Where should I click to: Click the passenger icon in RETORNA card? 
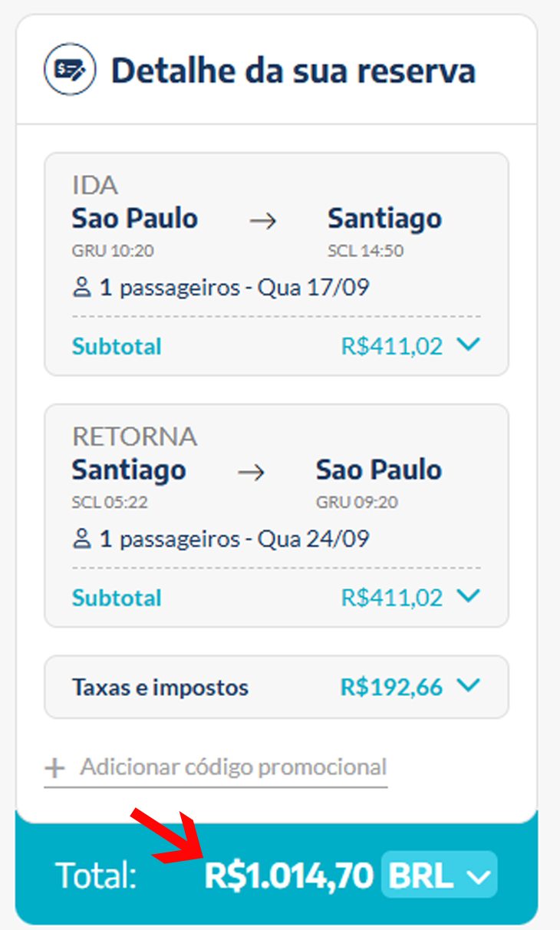pyautogui.click(x=81, y=539)
